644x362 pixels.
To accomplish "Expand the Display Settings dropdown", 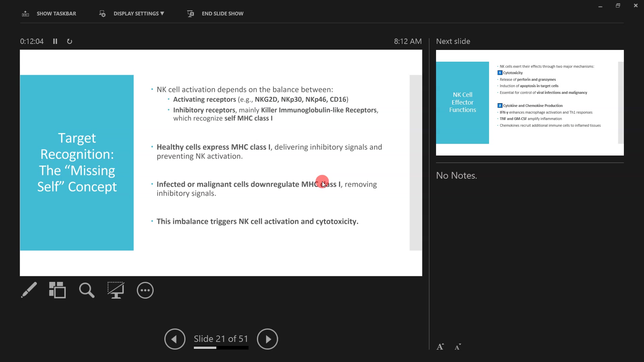I will pyautogui.click(x=139, y=14).
